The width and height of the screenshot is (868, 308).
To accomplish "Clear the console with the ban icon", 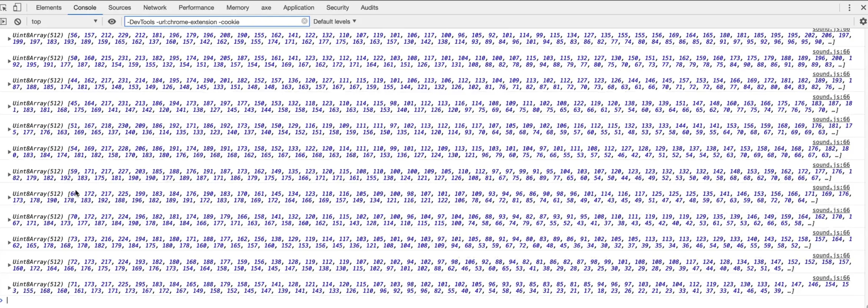I will pyautogui.click(x=17, y=21).
